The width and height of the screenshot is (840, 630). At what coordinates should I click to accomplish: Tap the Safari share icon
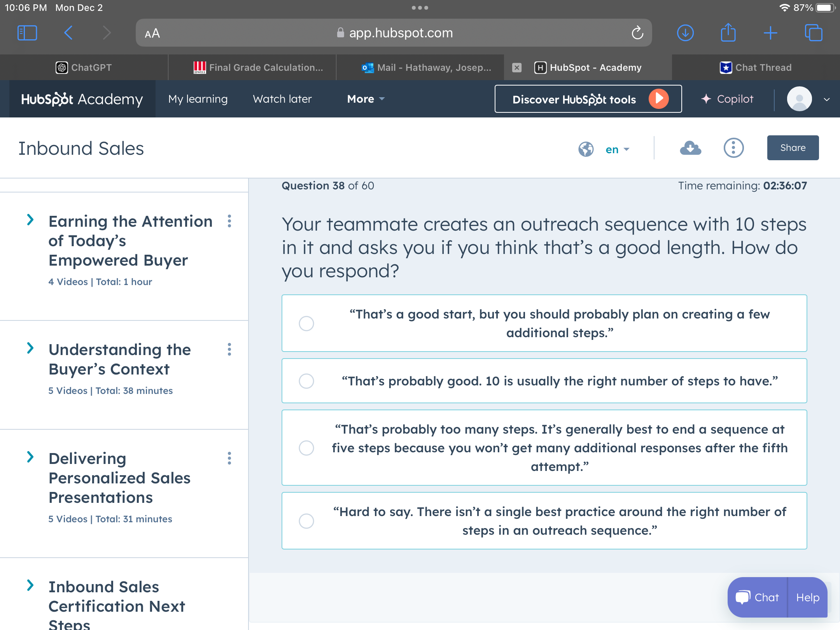pos(728,33)
